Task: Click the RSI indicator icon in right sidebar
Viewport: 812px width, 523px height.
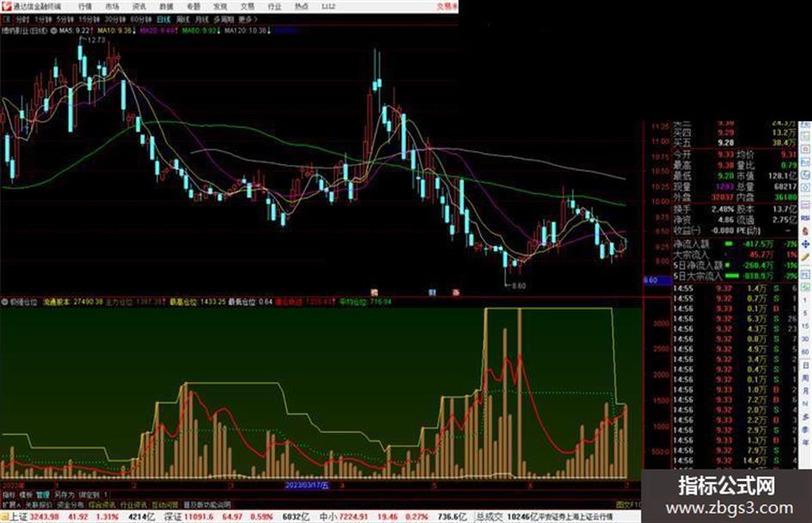Action: pyautogui.click(x=805, y=218)
